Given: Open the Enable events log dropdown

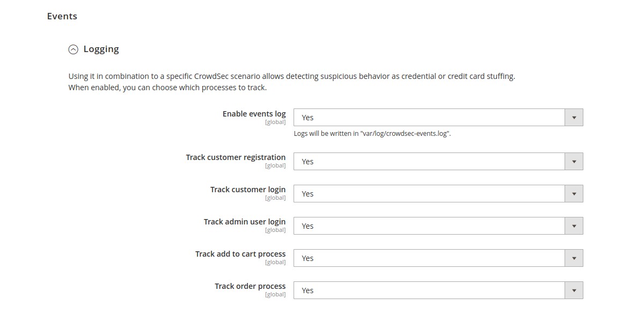Looking at the screenshot, I should pos(429,118).
